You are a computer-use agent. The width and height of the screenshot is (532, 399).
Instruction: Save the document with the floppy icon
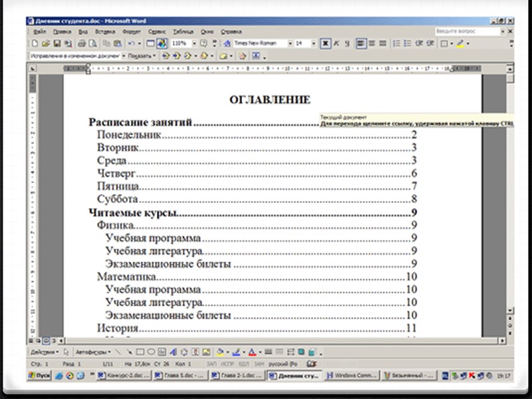(x=57, y=43)
